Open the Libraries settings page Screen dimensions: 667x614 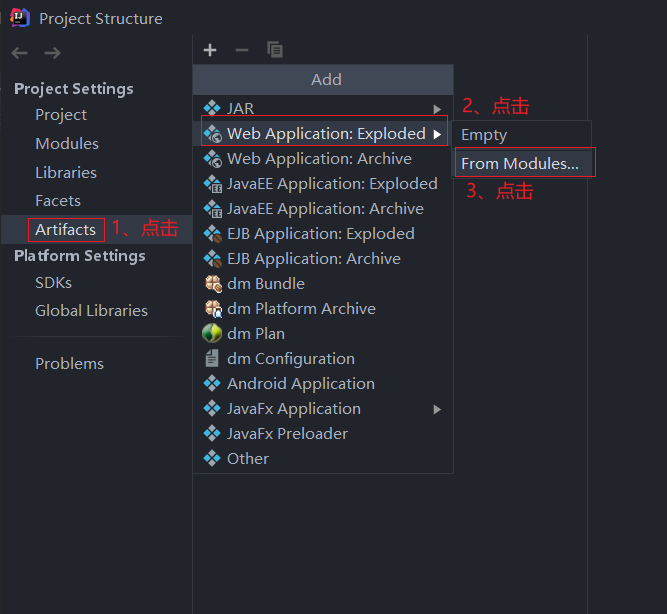(66, 173)
